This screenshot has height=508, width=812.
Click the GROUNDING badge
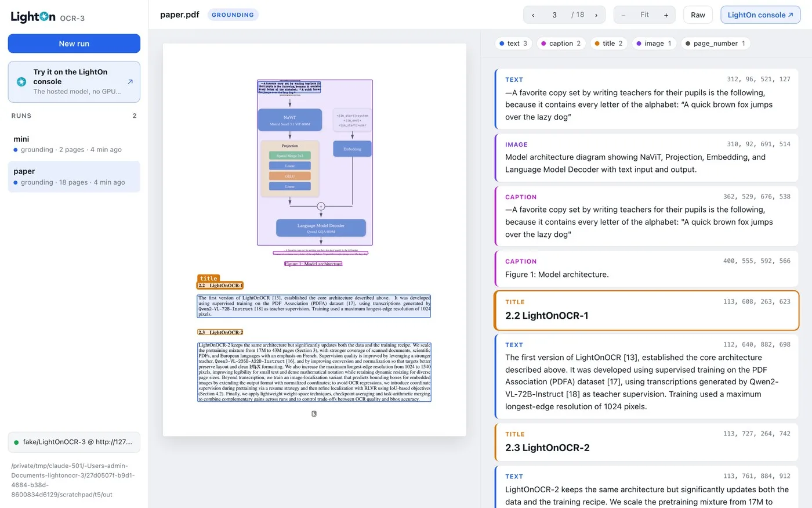233,15
